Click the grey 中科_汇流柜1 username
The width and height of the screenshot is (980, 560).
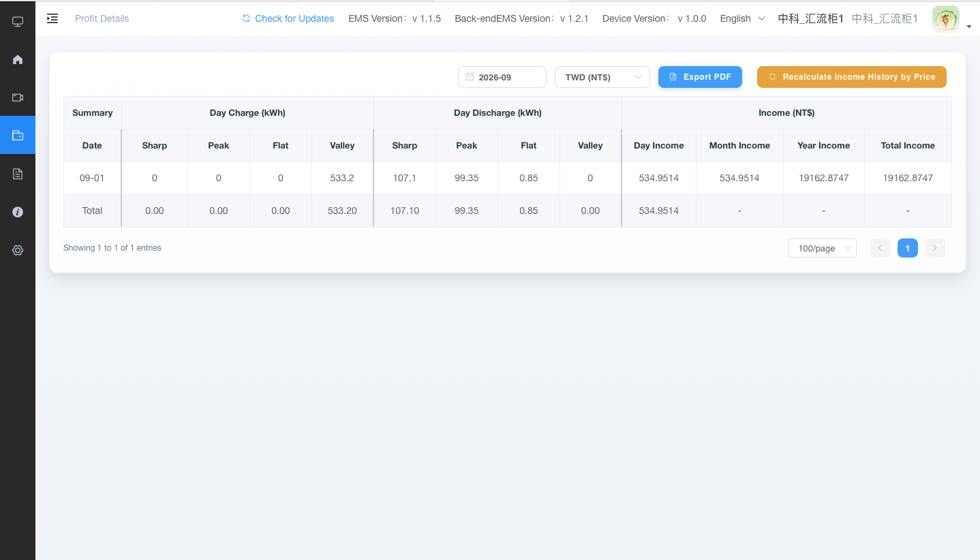coord(885,18)
